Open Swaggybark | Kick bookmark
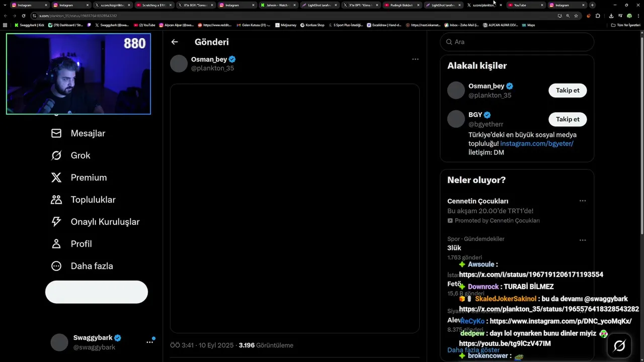 tap(29, 25)
